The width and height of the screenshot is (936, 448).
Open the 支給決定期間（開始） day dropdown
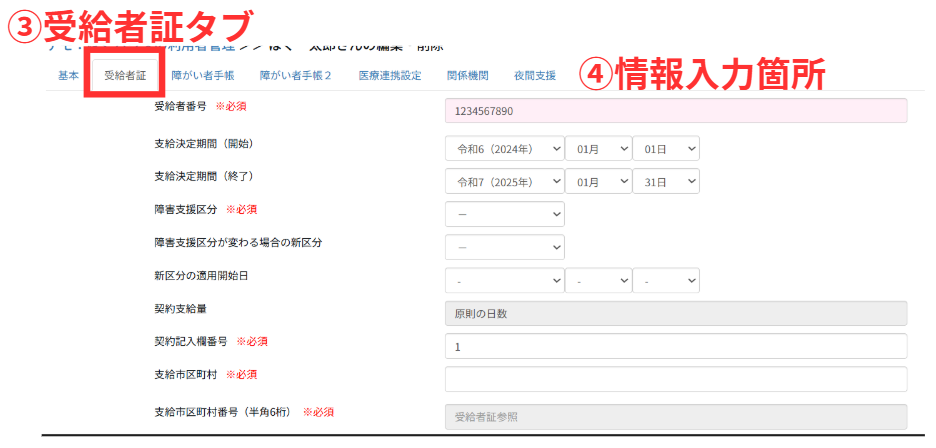coord(665,149)
